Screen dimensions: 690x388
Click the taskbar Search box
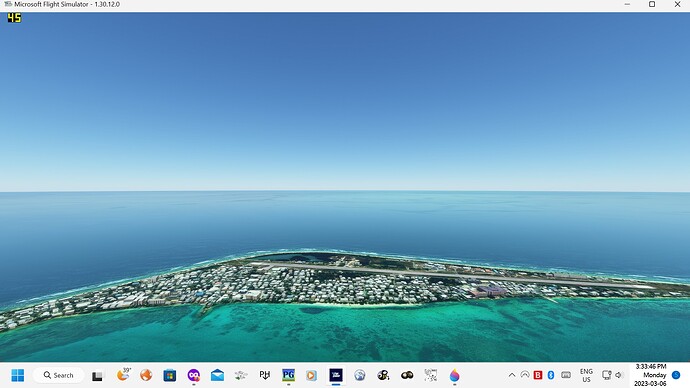pos(59,375)
